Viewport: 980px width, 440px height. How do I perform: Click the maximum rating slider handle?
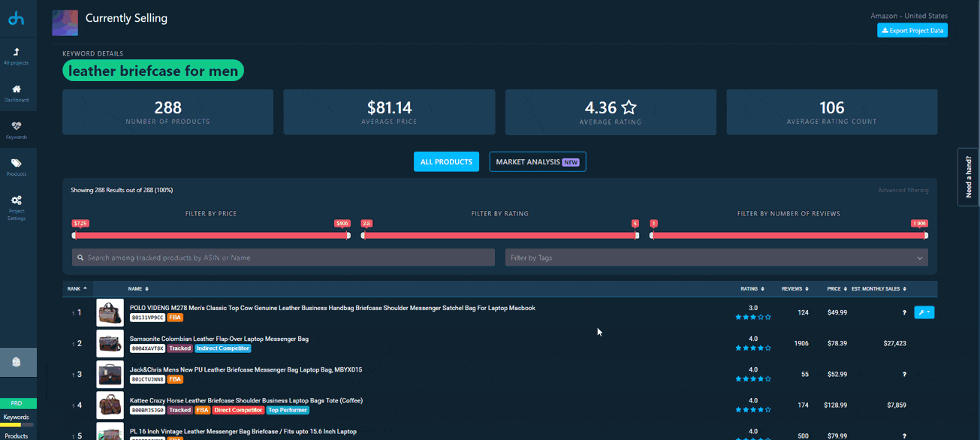pos(637,236)
